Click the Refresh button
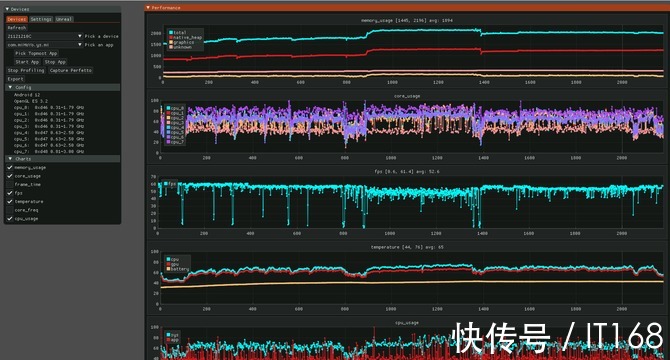 (x=17, y=28)
